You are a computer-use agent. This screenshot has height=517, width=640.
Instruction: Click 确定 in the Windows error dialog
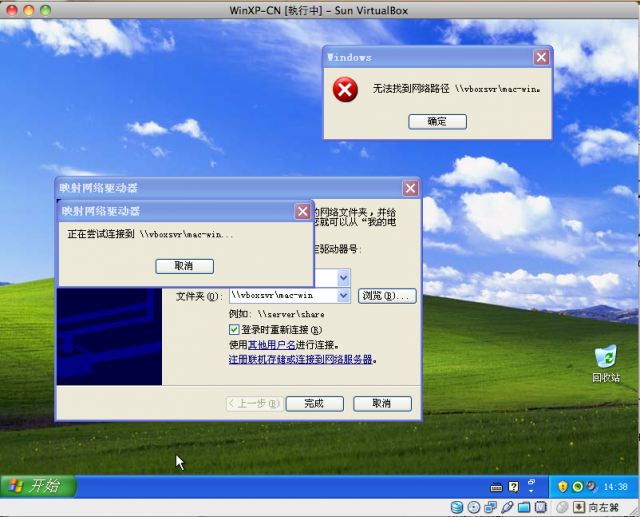[437, 122]
